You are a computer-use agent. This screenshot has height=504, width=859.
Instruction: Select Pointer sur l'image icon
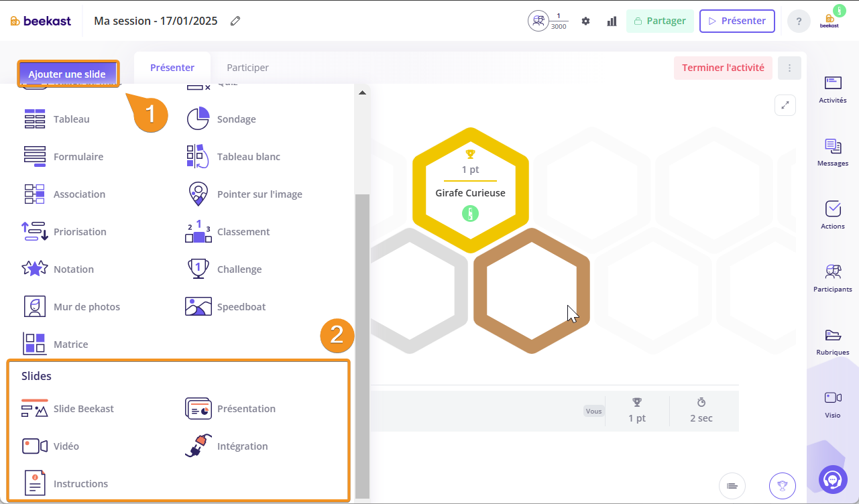(198, 194)
